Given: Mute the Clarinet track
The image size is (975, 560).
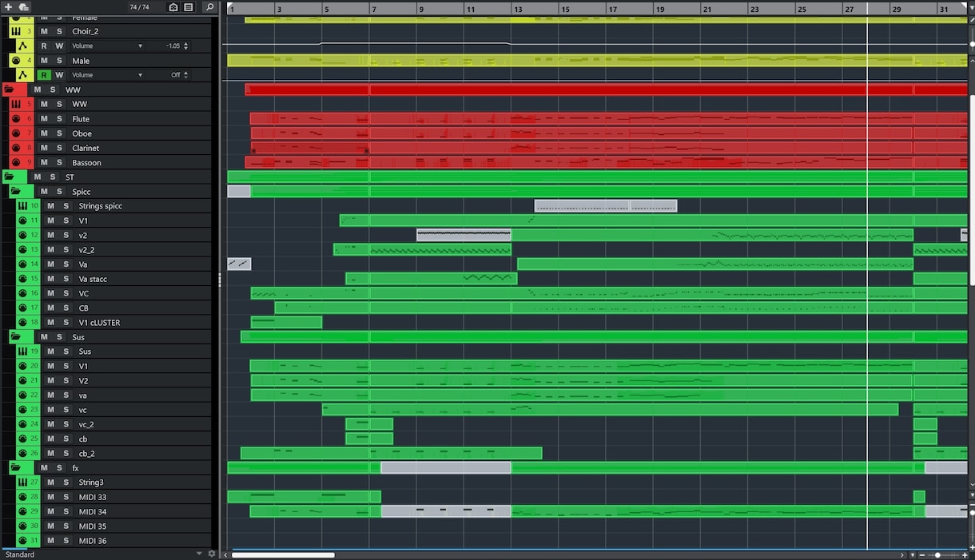Looking at the screenshot, I should point(44,148).
